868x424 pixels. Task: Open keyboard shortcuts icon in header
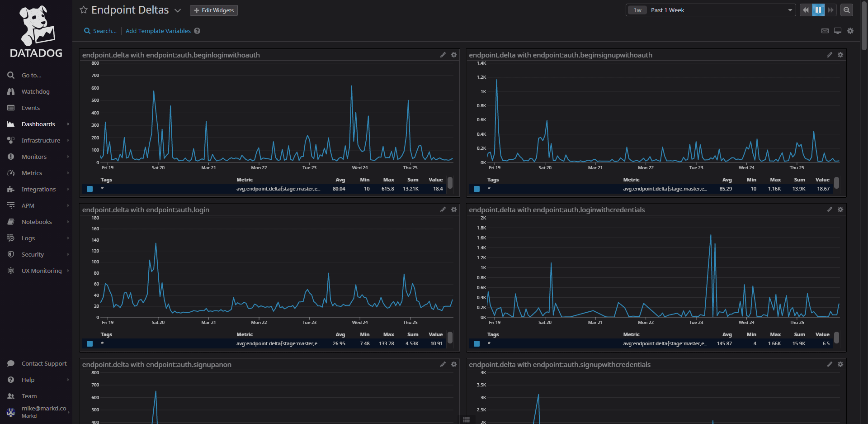[x=825, y=31]
